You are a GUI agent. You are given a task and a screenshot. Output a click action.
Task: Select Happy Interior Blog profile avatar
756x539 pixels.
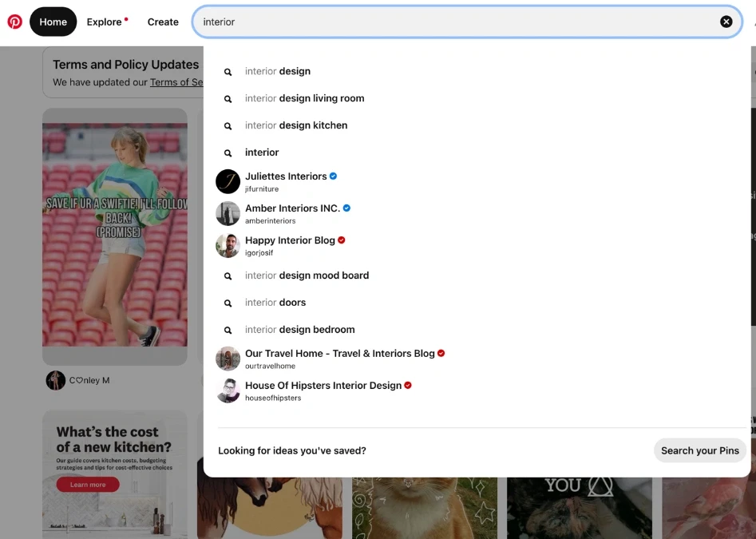click(228, 246)
